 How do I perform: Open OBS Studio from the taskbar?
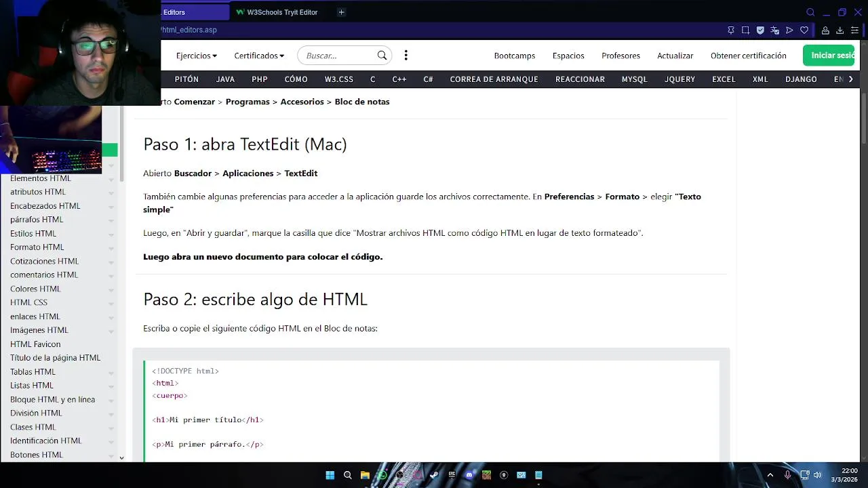pyautogui.click(x=399, y=475)
